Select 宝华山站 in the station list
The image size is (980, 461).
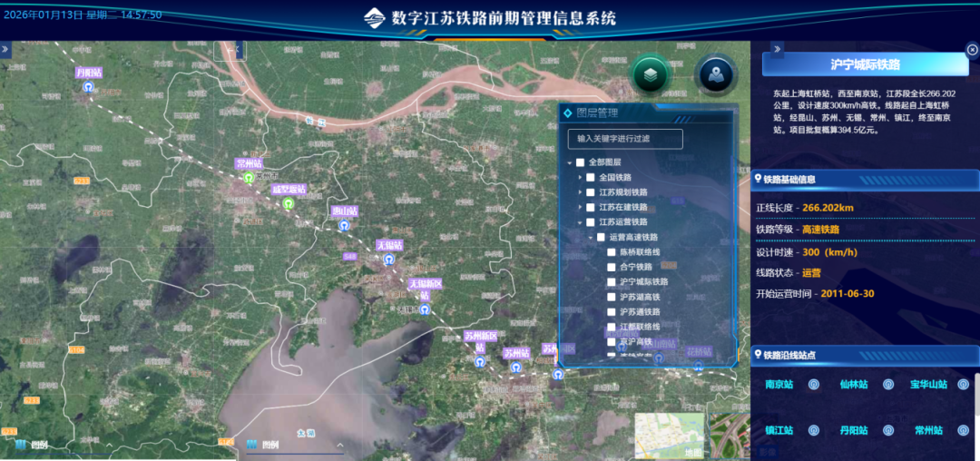click(x=929, y=385)
